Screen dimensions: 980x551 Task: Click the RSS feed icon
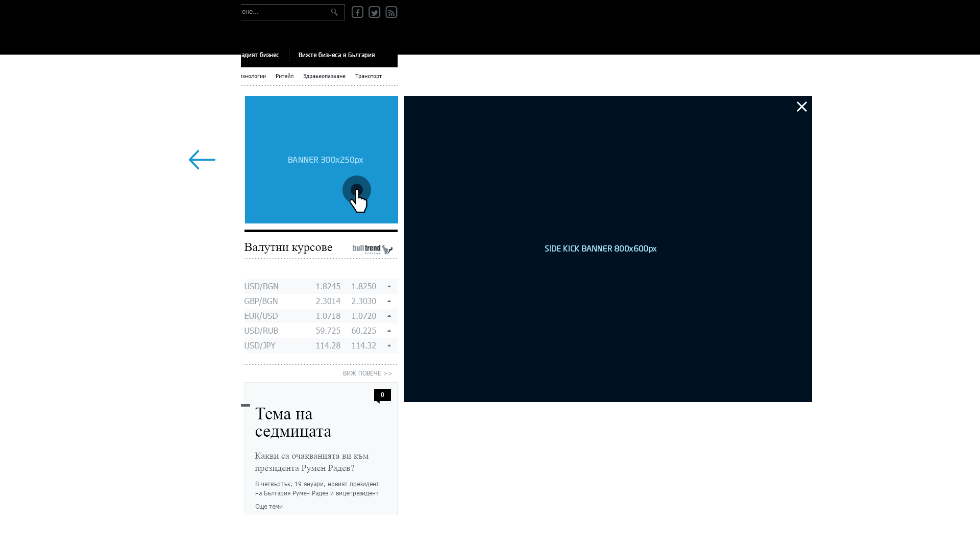pos(391,12)
